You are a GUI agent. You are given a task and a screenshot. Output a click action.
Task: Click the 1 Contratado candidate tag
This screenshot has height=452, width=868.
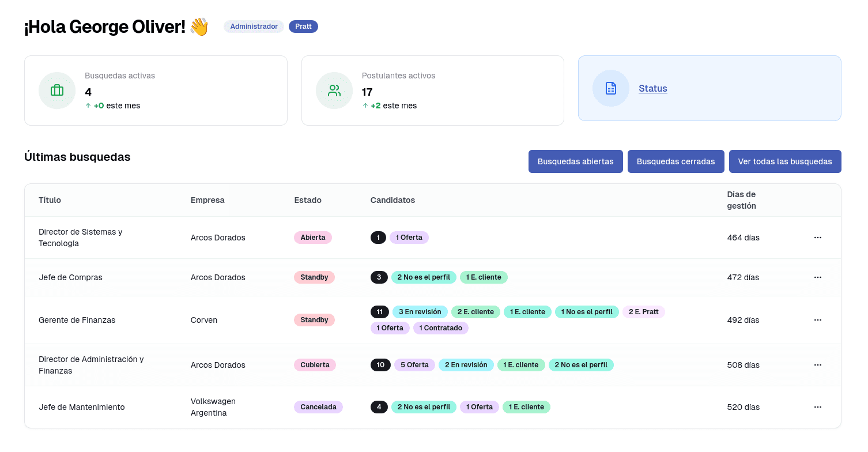click(x=440, y=328)
